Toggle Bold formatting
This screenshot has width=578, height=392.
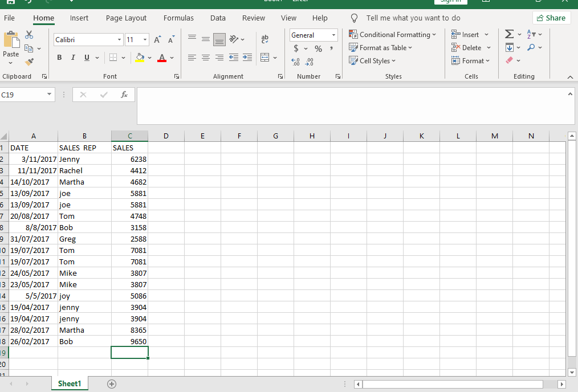click(59, 58)
